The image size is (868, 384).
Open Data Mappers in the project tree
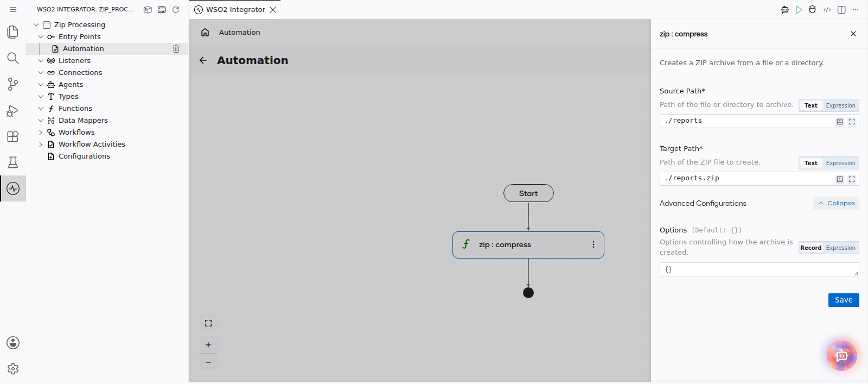(x=83, y=121)
